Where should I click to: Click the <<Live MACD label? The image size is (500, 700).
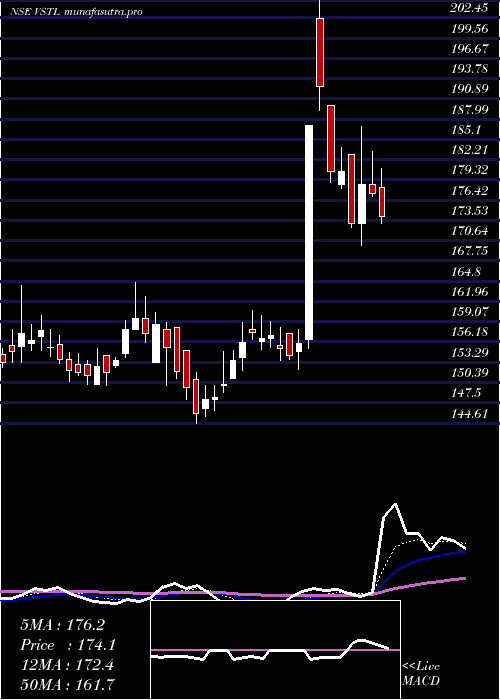pyautogui.click(x=421, y=674)
